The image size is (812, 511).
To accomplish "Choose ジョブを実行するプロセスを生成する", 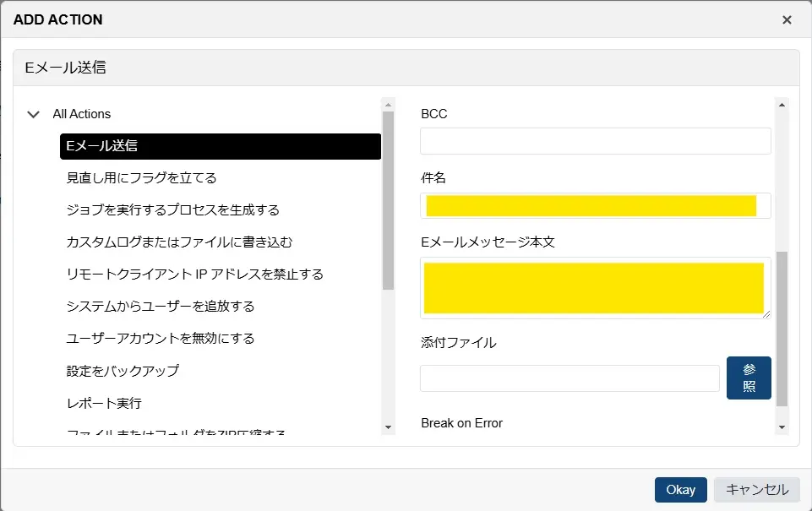I will (x=173, y=210).
